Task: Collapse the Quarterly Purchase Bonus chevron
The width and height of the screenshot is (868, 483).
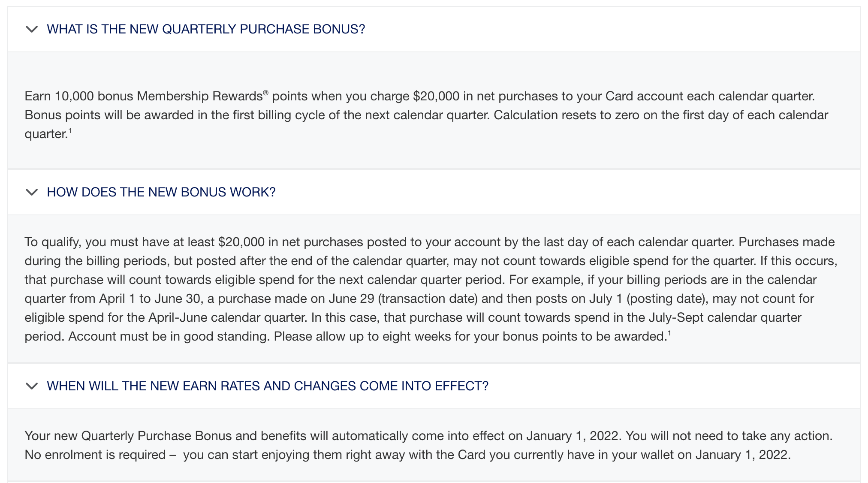Action: click(32, 29)
